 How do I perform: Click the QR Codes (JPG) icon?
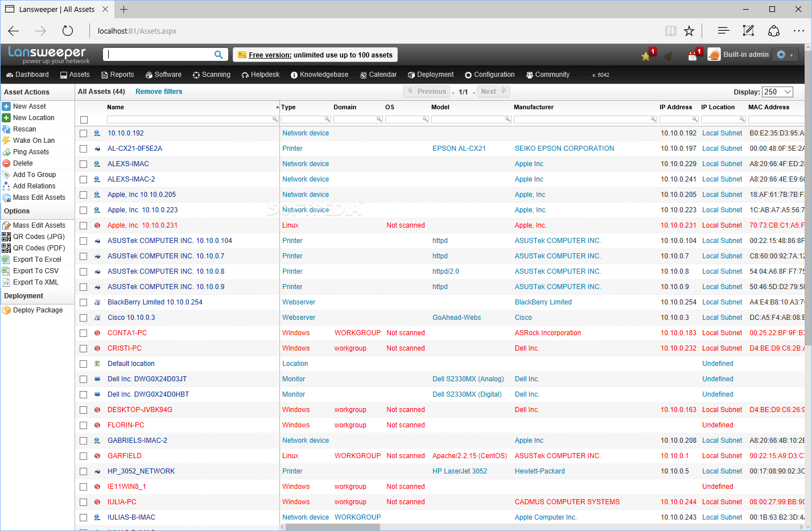6,237
